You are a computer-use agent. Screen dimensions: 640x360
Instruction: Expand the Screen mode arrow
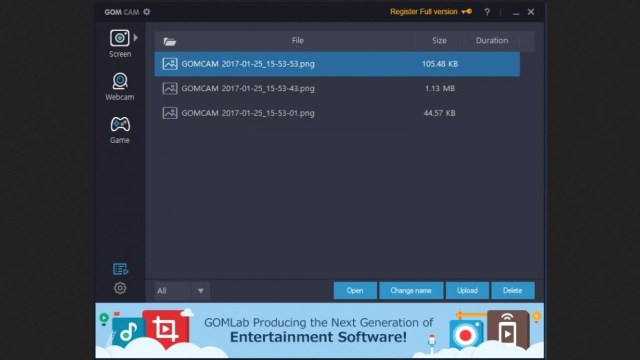click(x=136, y=38)
